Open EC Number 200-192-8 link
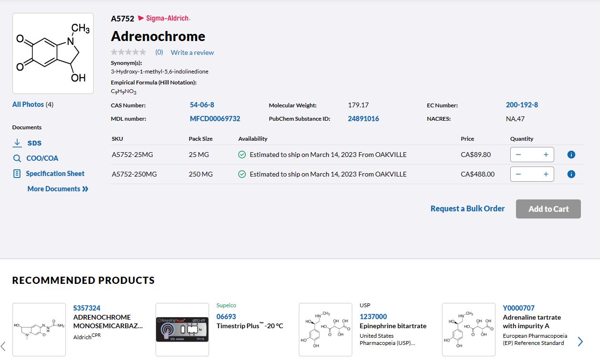 522,105
